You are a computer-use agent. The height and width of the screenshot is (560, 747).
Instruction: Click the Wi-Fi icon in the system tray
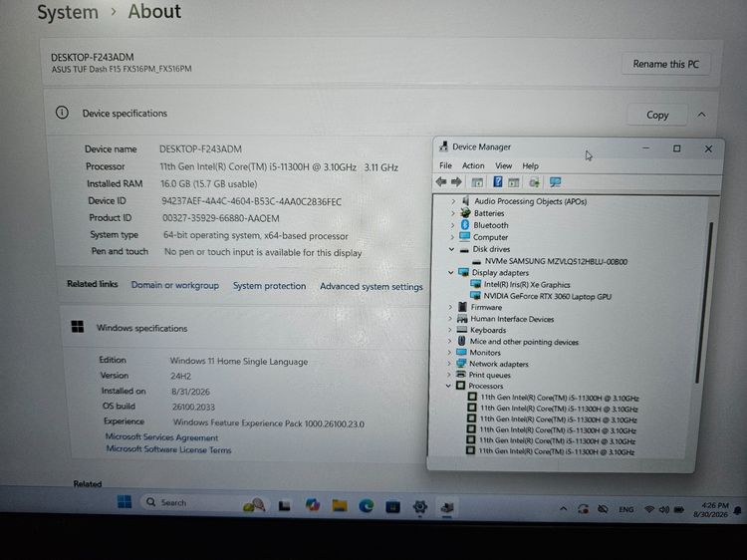[648, 509]
